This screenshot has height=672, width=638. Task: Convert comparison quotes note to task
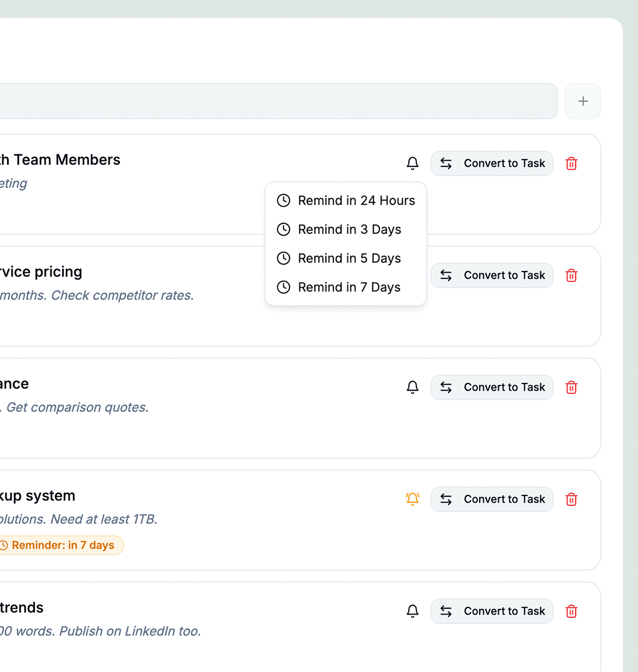click(492, 387)
